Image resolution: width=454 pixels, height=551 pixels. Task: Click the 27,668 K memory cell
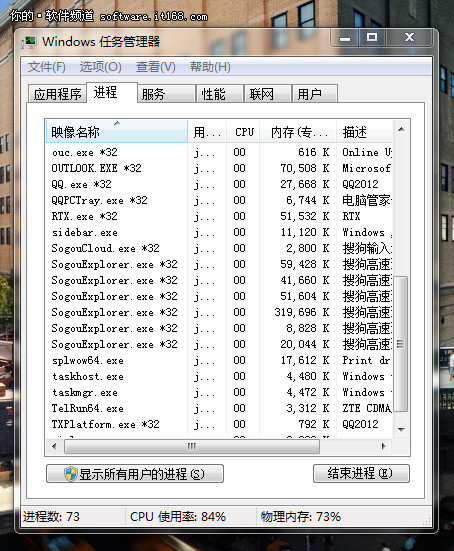click(x=305, y=184)
